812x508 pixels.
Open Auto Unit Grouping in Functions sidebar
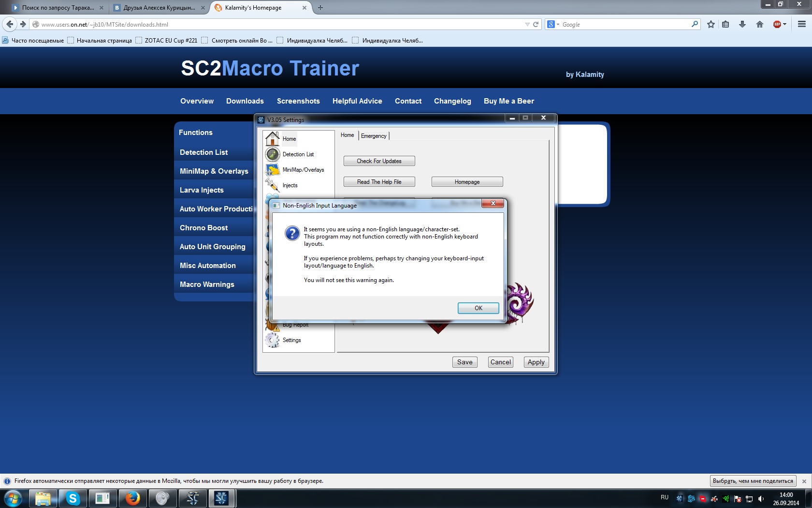(x=213, y=247)
